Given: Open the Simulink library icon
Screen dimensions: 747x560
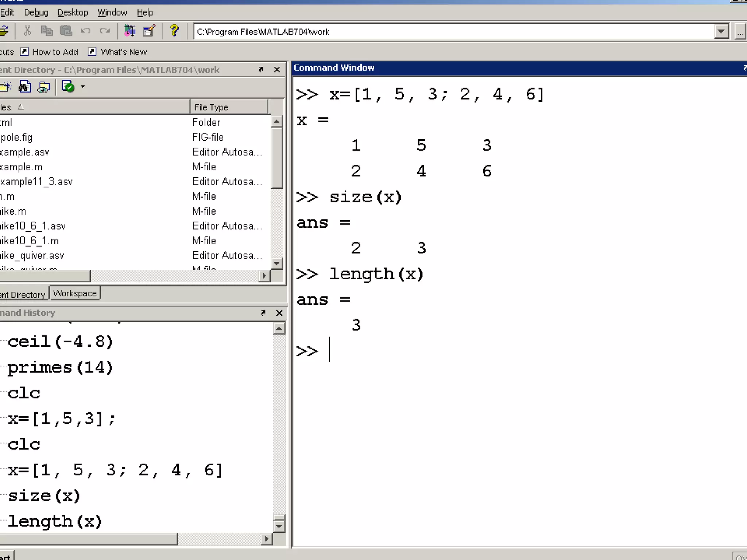Looking at the screenshot, I should pos(129,31).
